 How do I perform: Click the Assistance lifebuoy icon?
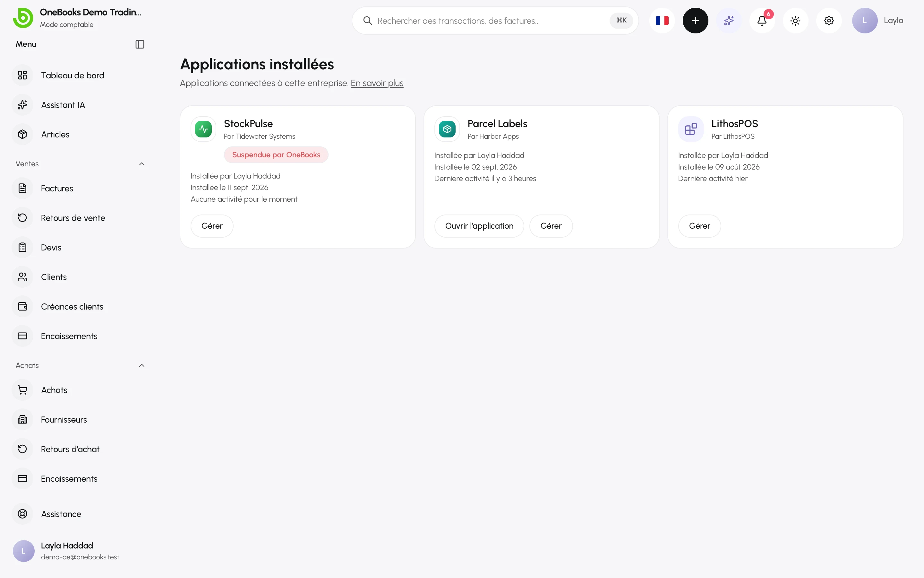22,514
